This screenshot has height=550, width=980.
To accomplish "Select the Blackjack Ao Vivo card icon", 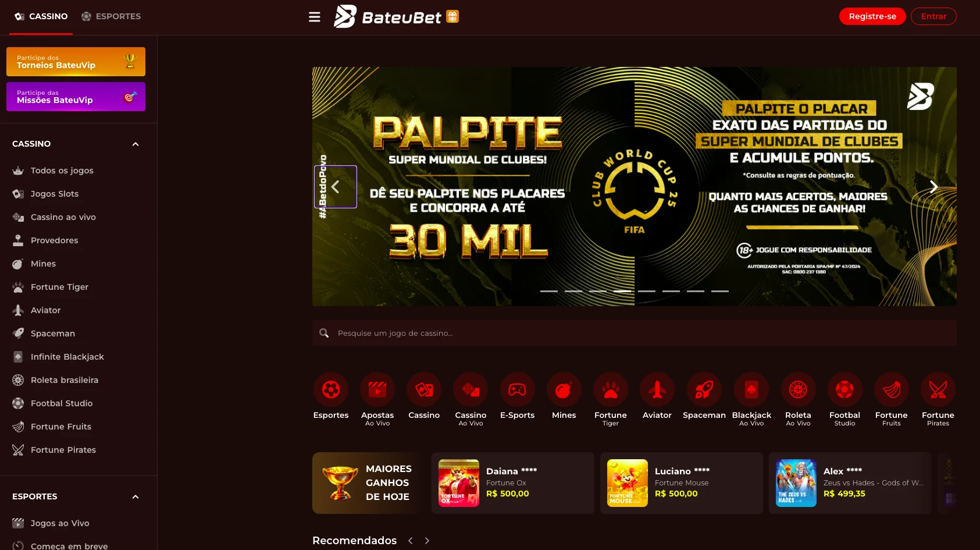I will pyautogui.click(x=751, y=389).
